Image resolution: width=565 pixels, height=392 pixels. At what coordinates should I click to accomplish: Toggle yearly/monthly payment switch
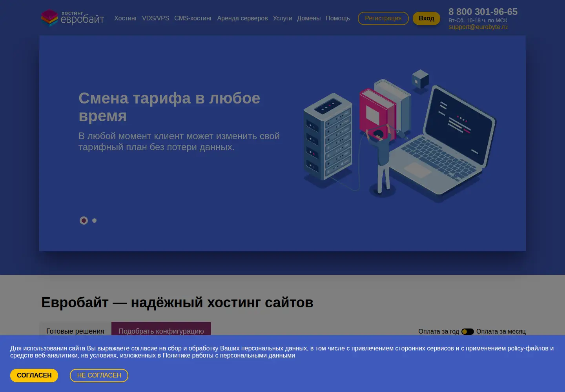468,332
